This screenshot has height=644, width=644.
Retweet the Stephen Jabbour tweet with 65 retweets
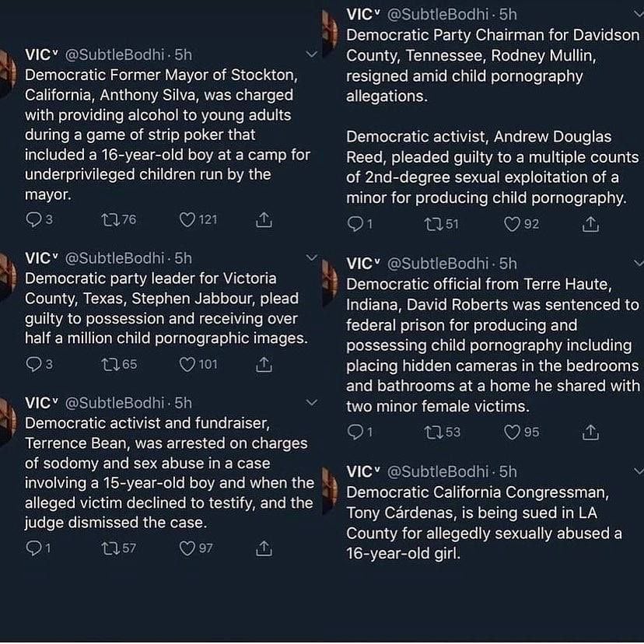pos(110,363)
